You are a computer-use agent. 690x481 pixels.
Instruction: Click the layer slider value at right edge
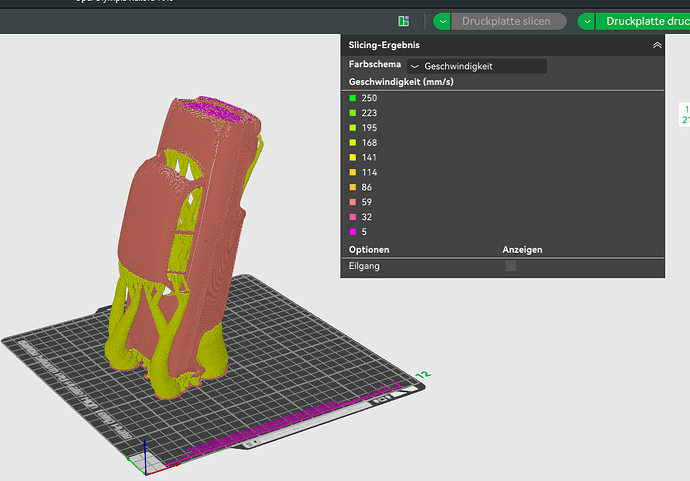tap(685, 114)
